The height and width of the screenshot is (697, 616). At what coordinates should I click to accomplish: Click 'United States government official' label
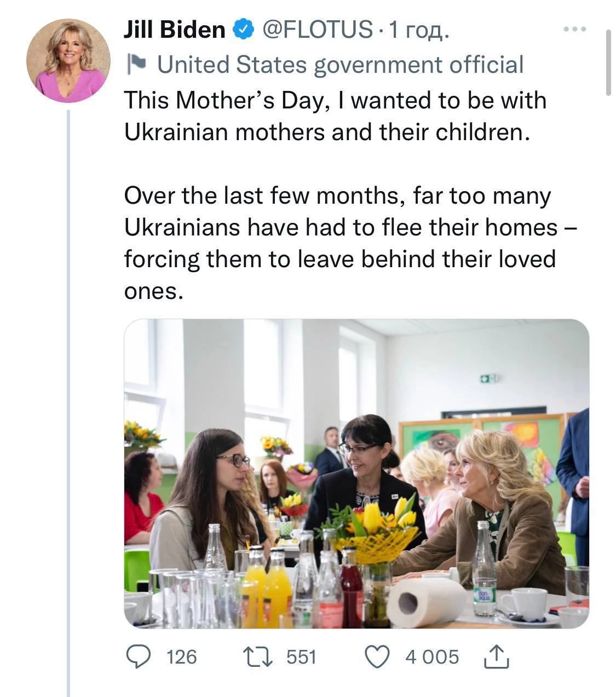(x=340, y=65)
